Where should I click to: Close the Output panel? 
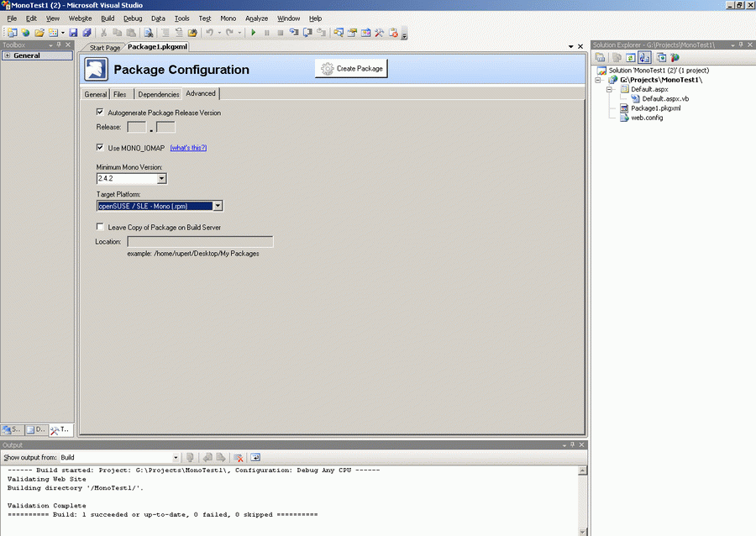coord(581,444)
